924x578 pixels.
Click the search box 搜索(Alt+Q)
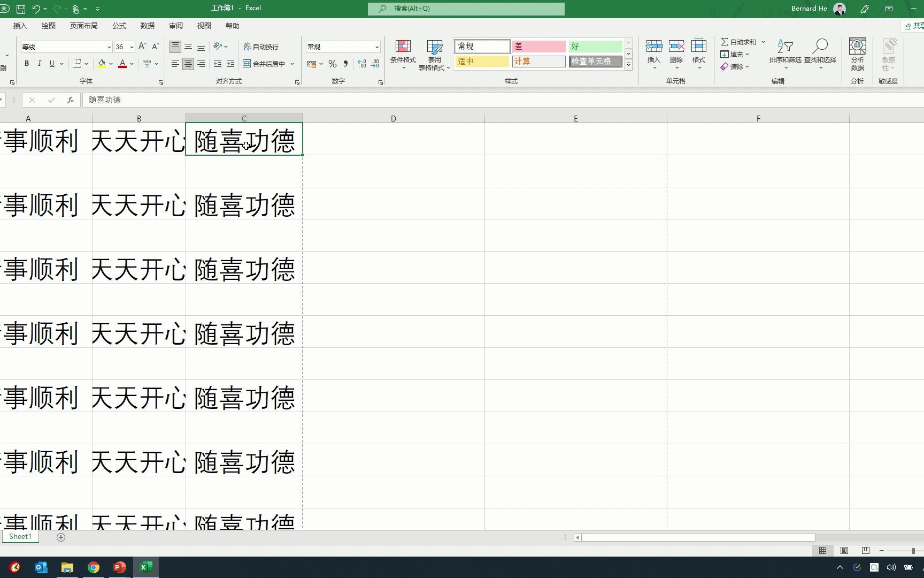(x=466, y=9)
